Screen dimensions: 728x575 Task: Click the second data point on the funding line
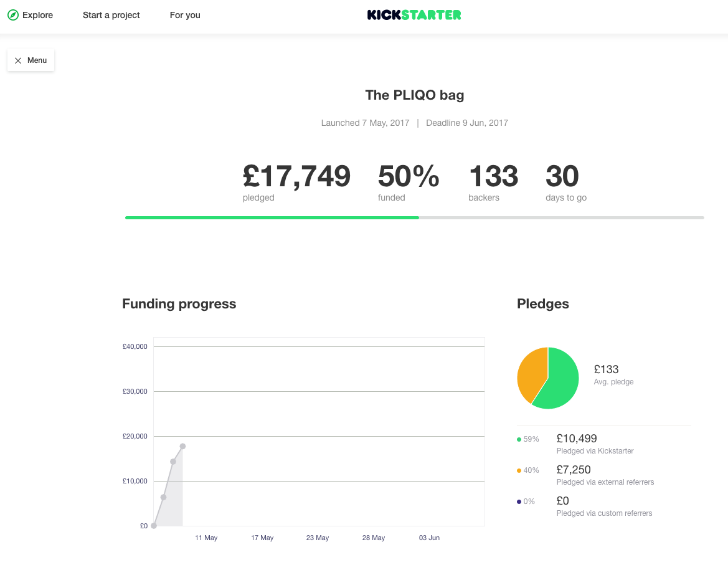(x=163, y=497)
